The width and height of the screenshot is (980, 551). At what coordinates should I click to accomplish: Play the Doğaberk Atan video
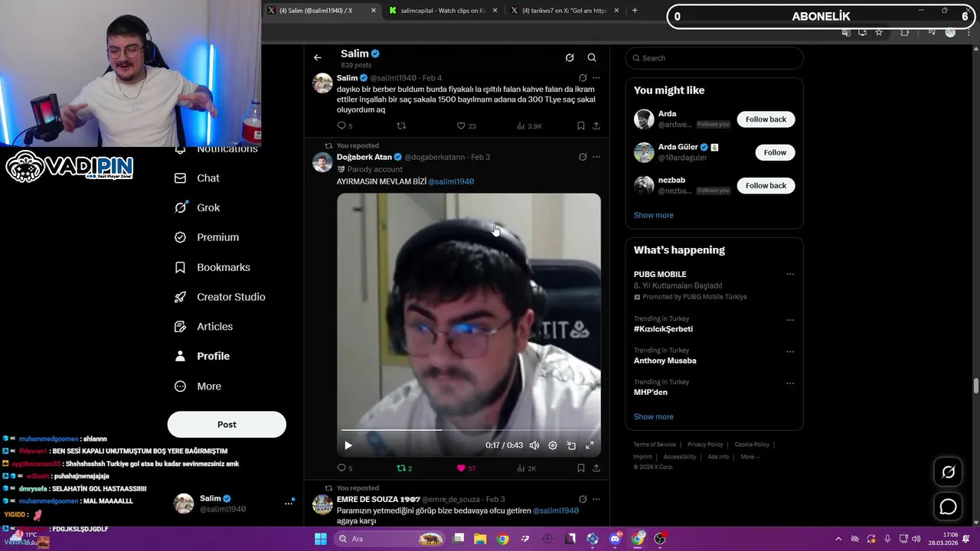point(348,445)
